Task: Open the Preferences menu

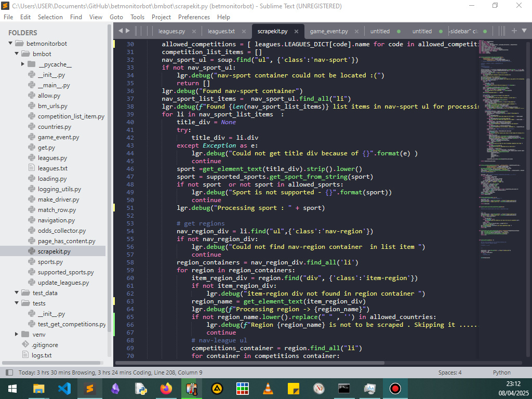Action: point(194,17)
